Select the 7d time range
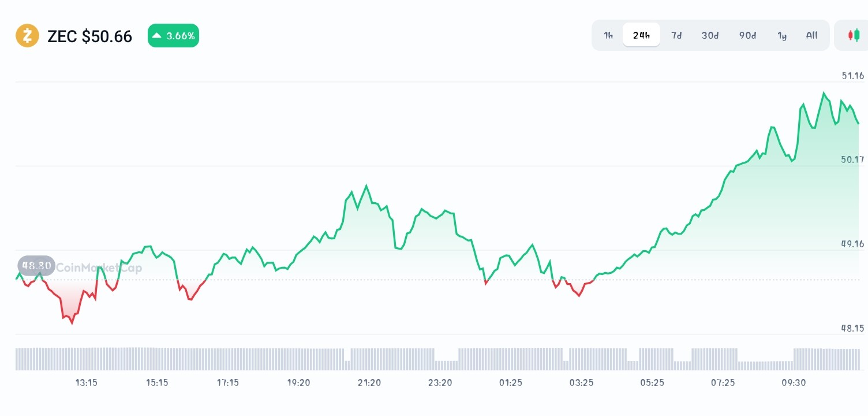The image size is (868, 416). click(676, 35)
